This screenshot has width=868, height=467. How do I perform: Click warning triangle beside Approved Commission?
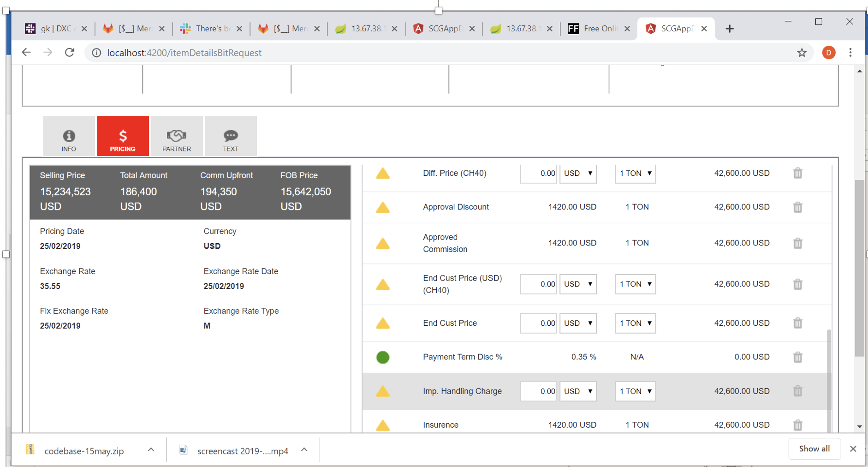(383, 244)
